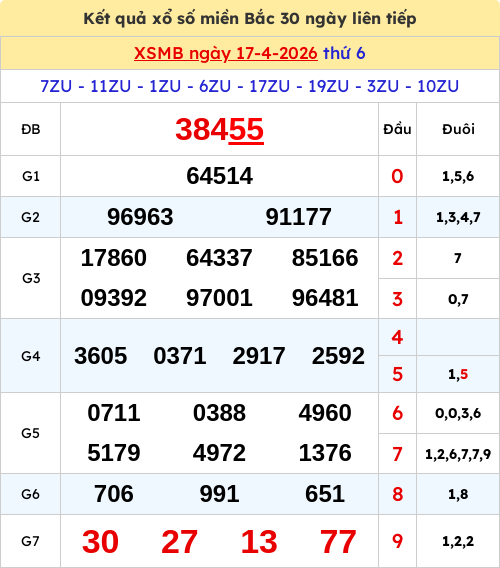This screenshot has height=568, width=500.
Task: Select the special prize number 38455
Action: pyautogui.click(x=220, y=130)
